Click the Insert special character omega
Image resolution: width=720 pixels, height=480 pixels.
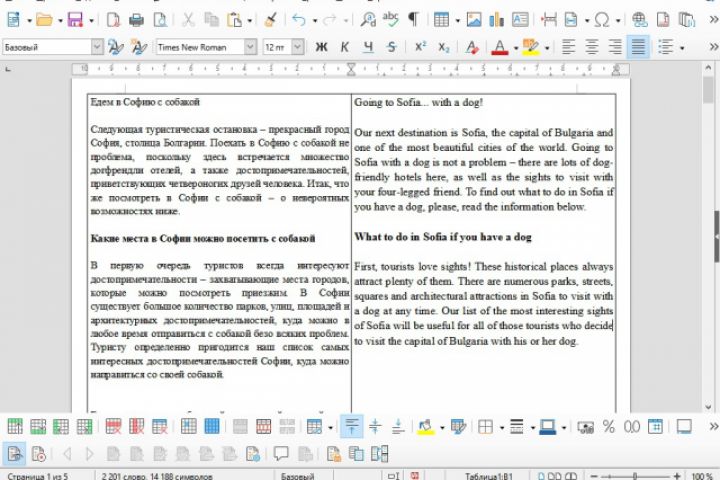point(602,20)
